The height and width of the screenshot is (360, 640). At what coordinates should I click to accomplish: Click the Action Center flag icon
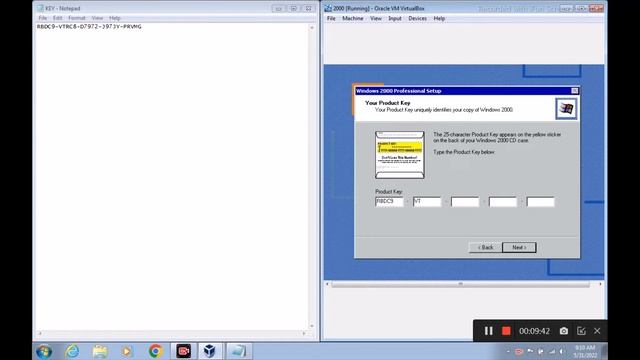point(530,351)
